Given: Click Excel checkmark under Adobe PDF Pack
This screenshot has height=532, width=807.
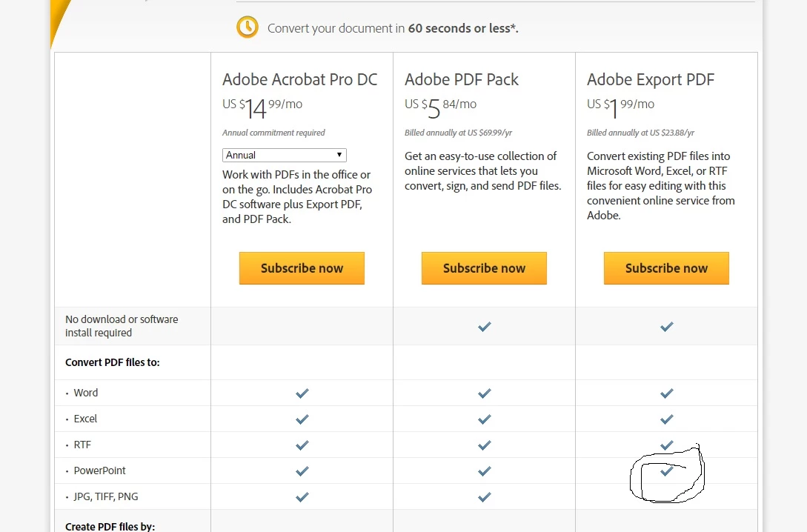Looking at the screenshot, I should [484, 419].
